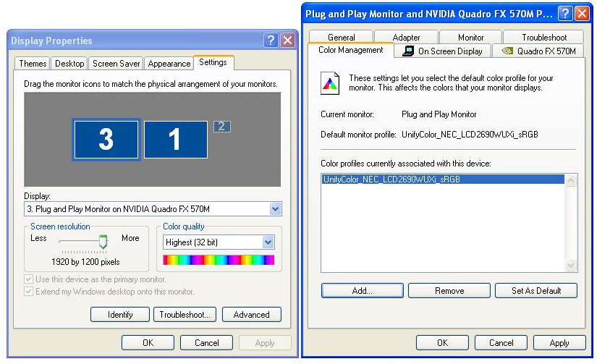Click Cancel in Display Properties
Image resolution: width=597 pixels, height=364 pixels.
point(207,343)
